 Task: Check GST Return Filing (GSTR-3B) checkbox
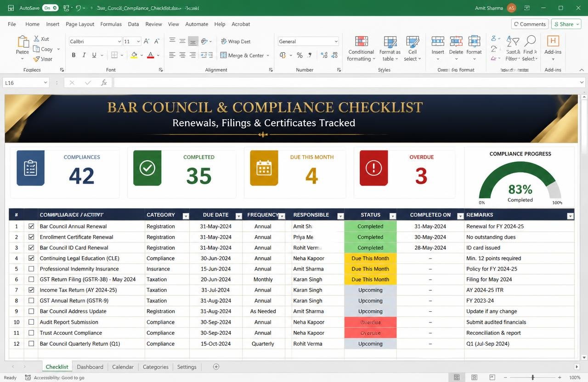31,280
